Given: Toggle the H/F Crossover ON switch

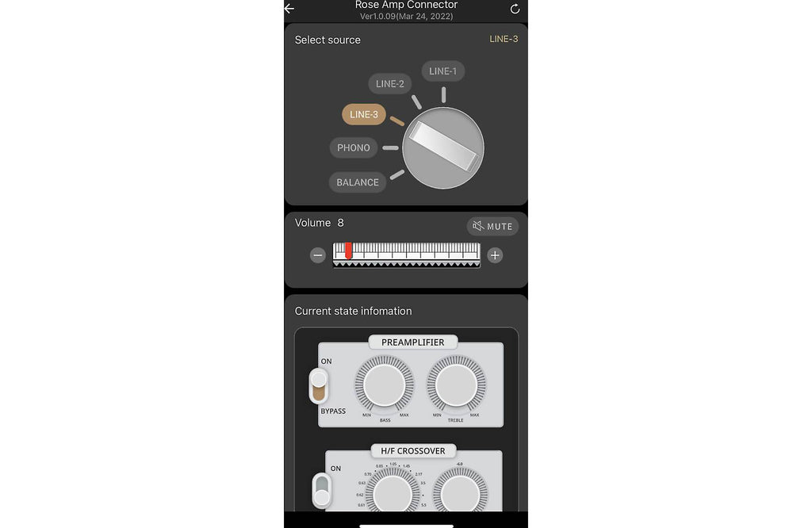Looking at the screenshot, I should coord(322,491).
